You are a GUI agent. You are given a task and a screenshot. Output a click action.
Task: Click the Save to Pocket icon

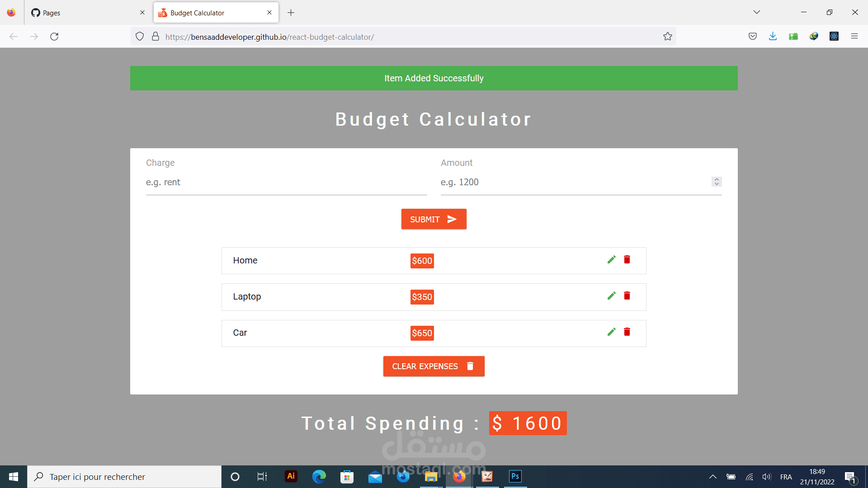pyautogui.click(x=752, y=37)
